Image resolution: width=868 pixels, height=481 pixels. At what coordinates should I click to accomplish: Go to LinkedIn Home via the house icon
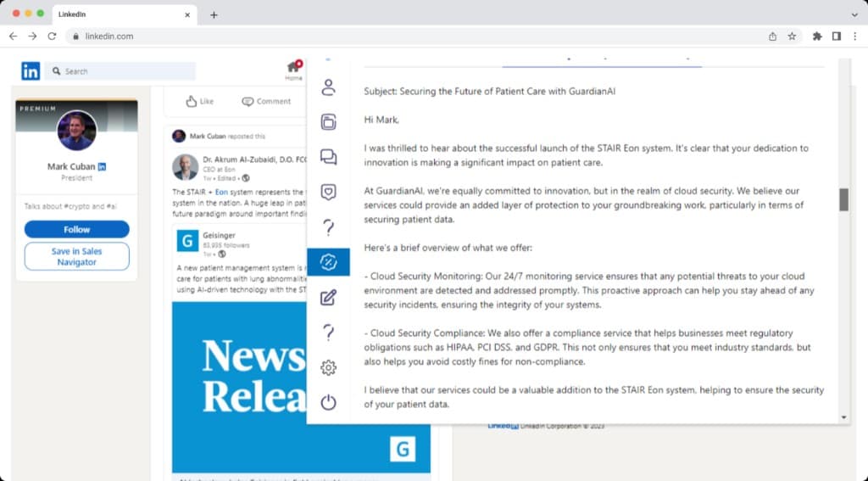(x=293, y=69)
